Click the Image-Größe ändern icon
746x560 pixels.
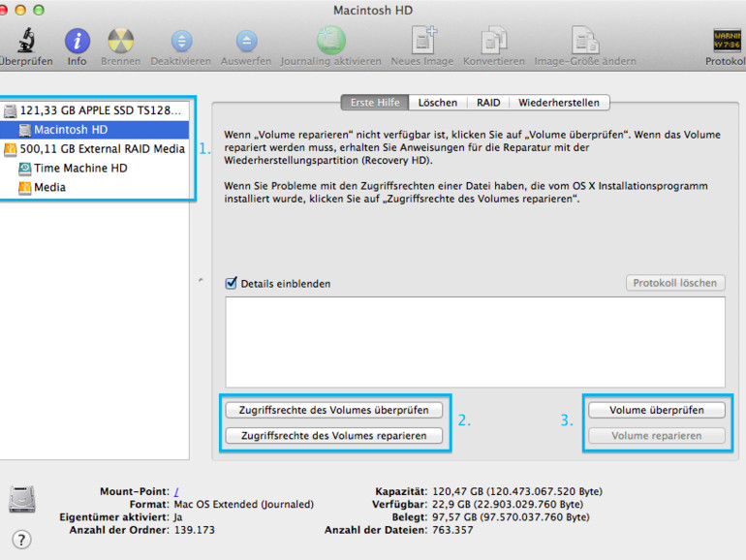tap(585, 41)
